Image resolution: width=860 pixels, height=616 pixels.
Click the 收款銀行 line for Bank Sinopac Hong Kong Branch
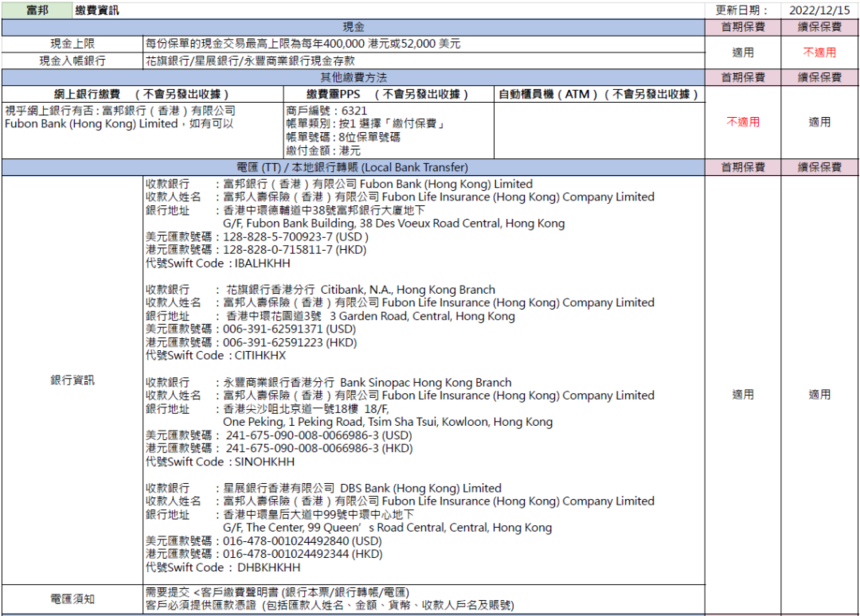point(329,382)
